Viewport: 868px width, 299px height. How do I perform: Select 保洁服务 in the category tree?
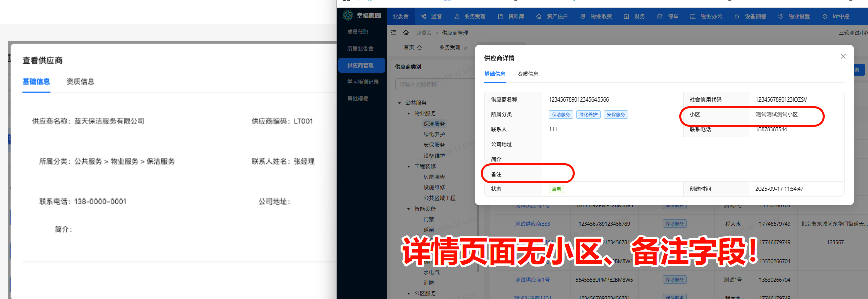click(x=434, y=124)
